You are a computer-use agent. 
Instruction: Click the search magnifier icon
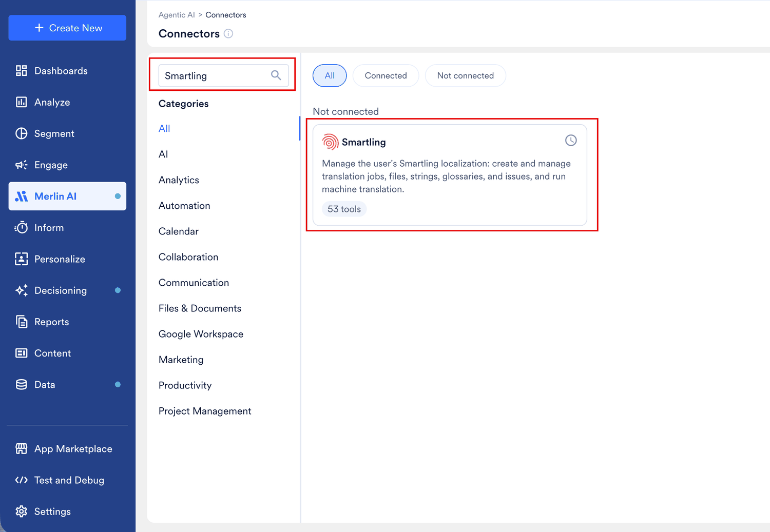coord(276,75)
